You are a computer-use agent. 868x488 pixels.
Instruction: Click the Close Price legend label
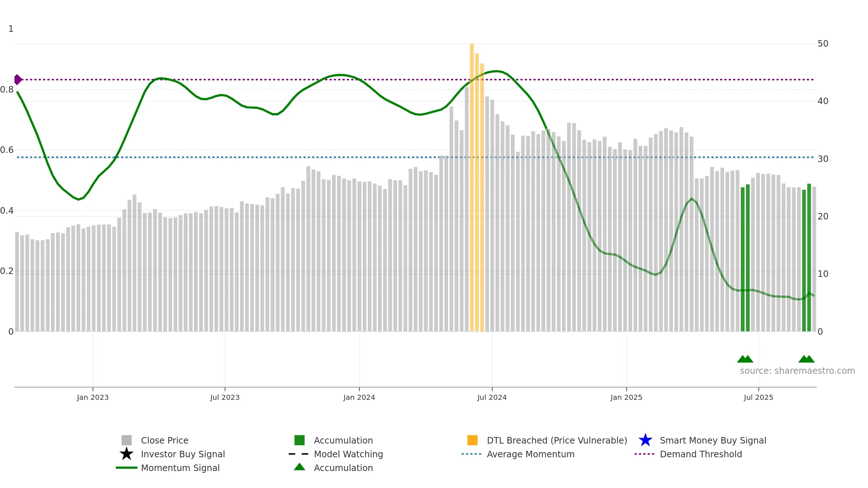[165, 440]
